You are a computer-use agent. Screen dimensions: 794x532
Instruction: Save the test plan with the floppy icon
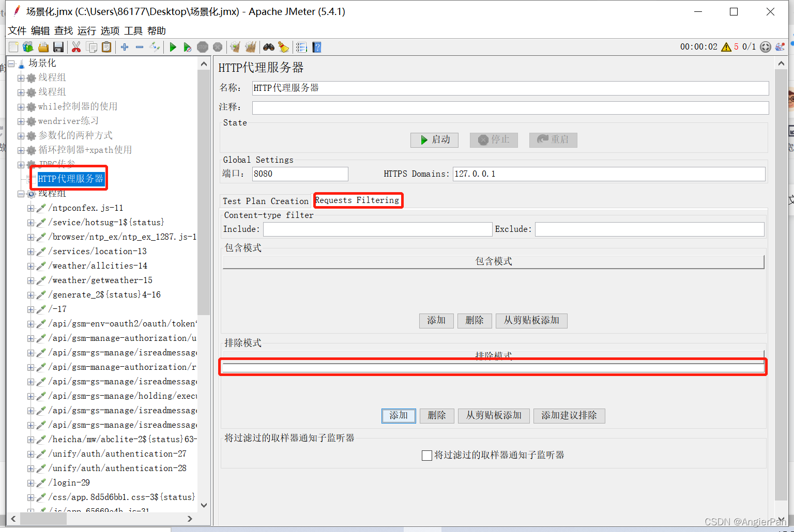(x=58, y=47)
